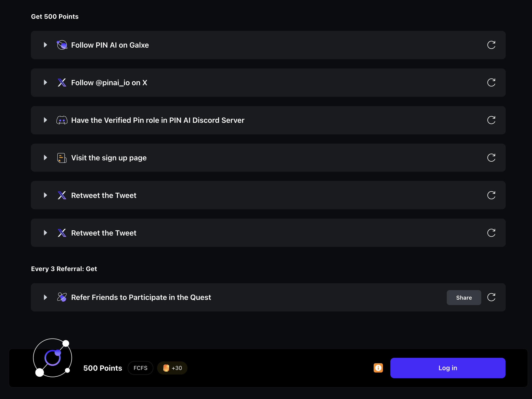Click the FCFS tag
Viewport: 532px width, 399px height.
[140, 368]
